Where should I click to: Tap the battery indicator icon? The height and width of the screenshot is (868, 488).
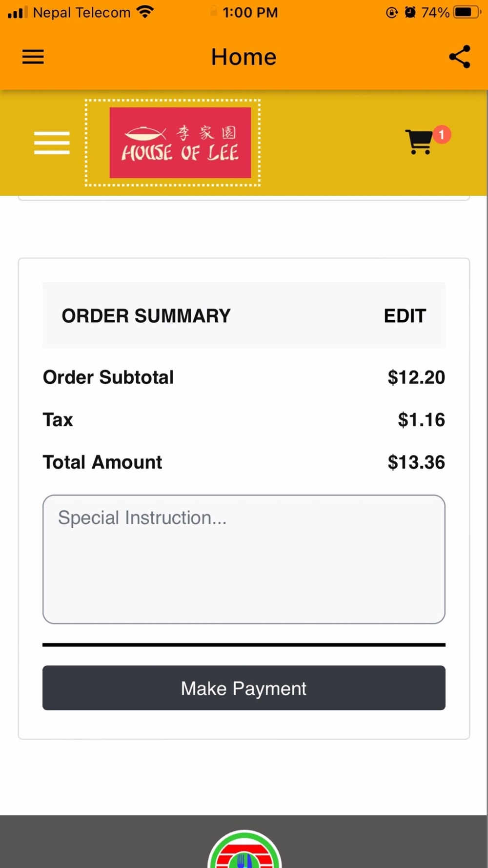tap(467, 12)
